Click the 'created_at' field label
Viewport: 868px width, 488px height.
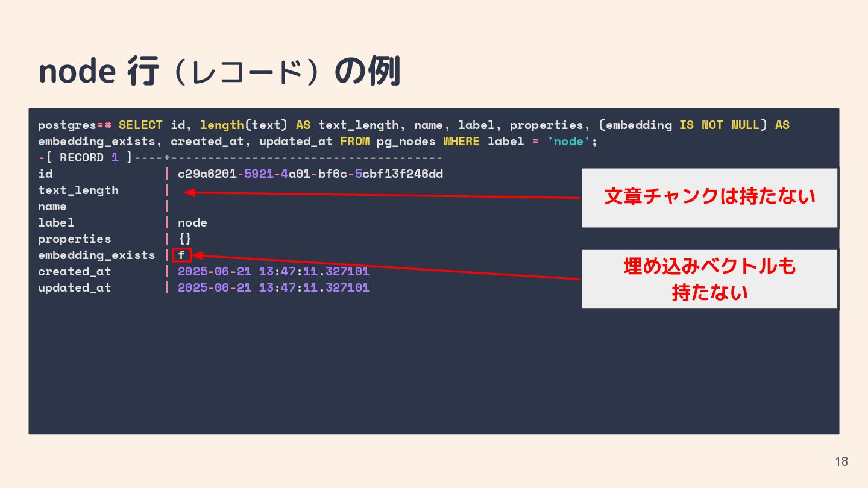(75, 271)
